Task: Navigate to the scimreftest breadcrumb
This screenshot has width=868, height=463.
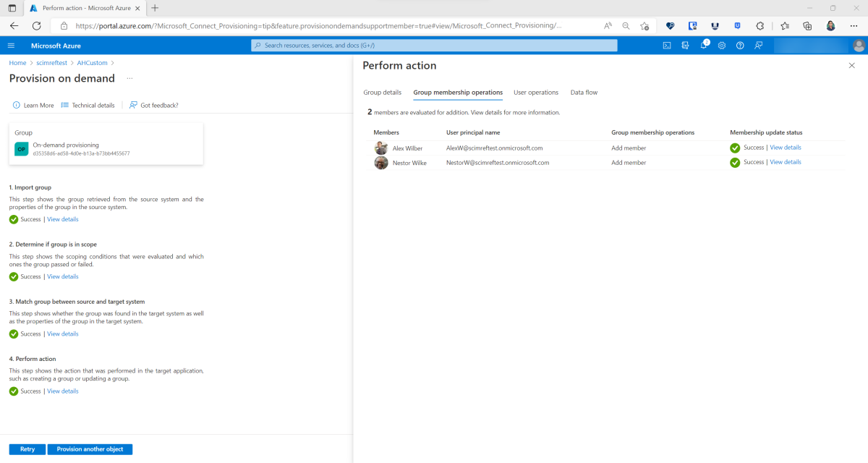Action: [52, 63]
